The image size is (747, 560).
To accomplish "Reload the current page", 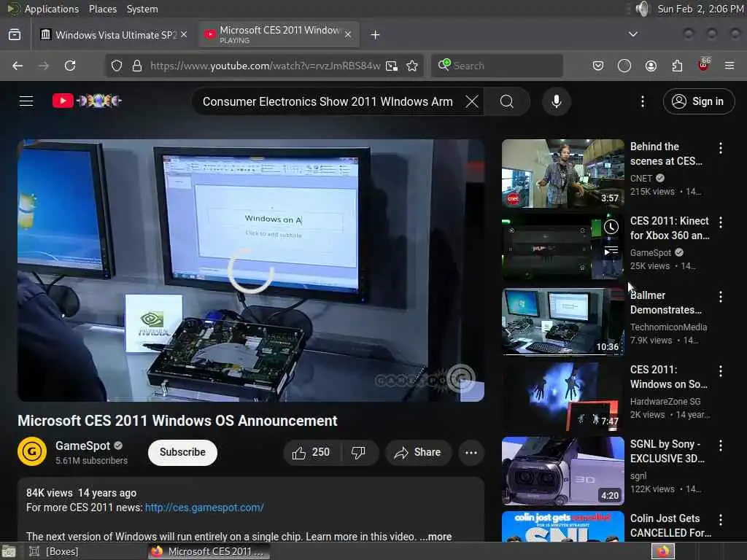I will point(70,66).
